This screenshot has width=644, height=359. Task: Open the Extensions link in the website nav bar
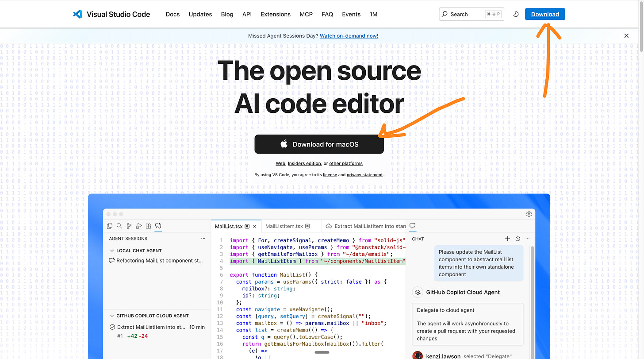[x=276, y=14]
